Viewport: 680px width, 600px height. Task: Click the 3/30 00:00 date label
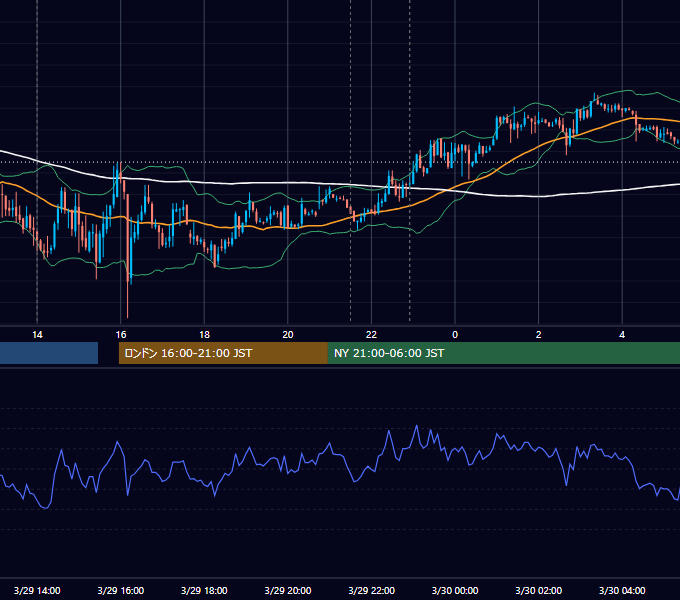[455, 590]
